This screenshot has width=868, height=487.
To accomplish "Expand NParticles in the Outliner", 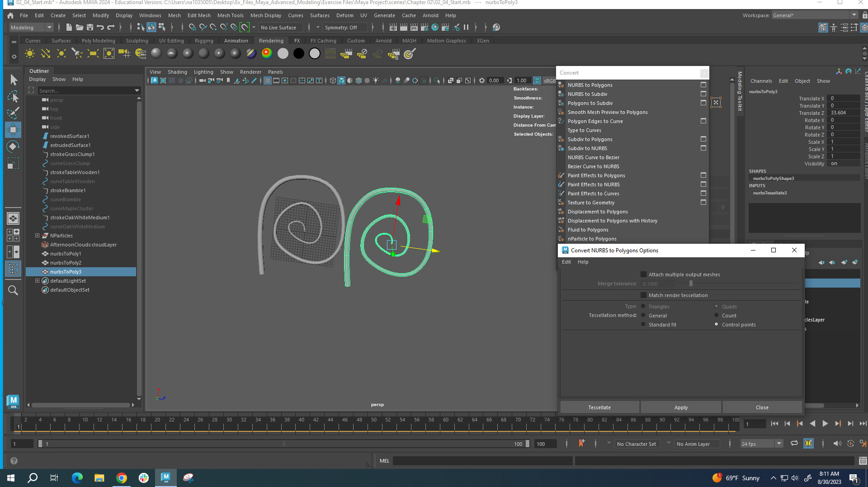I will click(x=37, y=235).
